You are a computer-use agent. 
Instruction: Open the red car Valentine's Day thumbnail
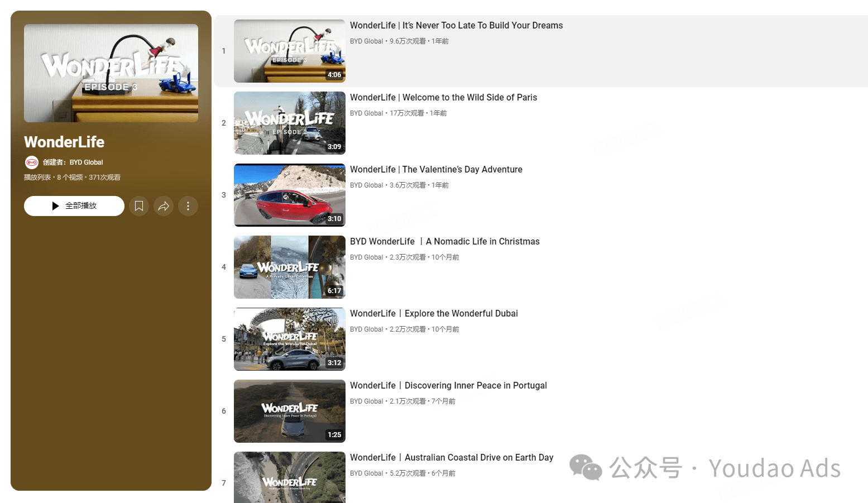[290, 195]
